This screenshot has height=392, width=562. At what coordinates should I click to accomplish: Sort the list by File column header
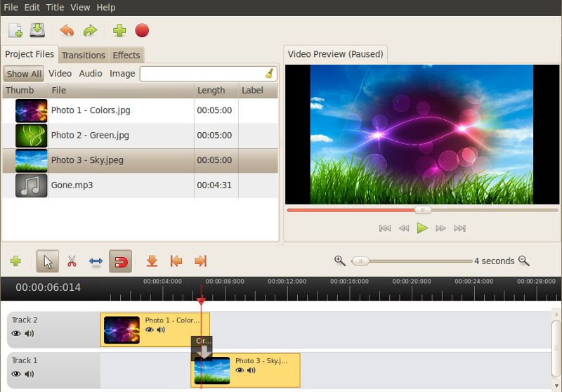click(x=59, y=90)
